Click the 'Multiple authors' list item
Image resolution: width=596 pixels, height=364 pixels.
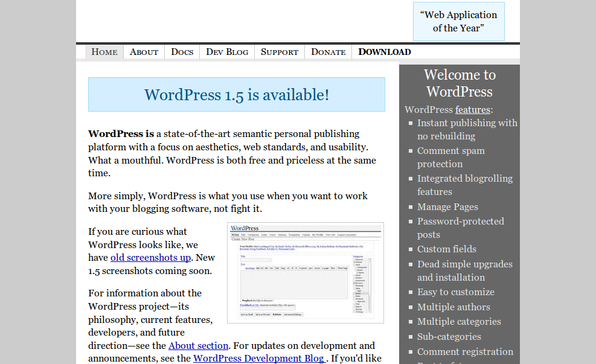pyautogui.click(x=453, y=307)
